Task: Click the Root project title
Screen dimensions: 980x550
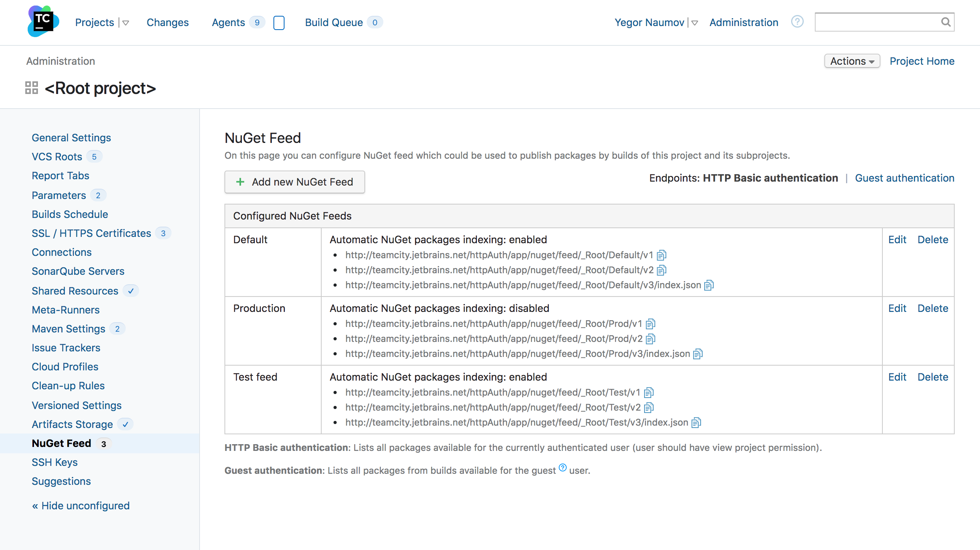Action: click(100, 88)
